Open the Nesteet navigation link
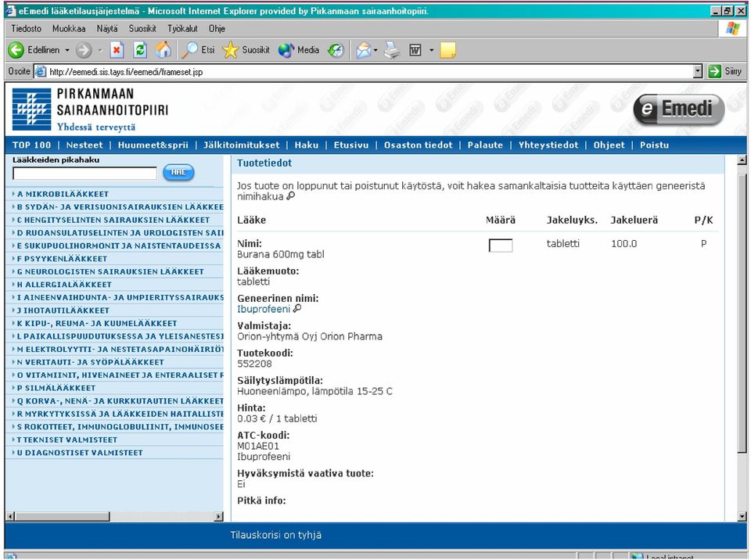 (x=84, y=145)
